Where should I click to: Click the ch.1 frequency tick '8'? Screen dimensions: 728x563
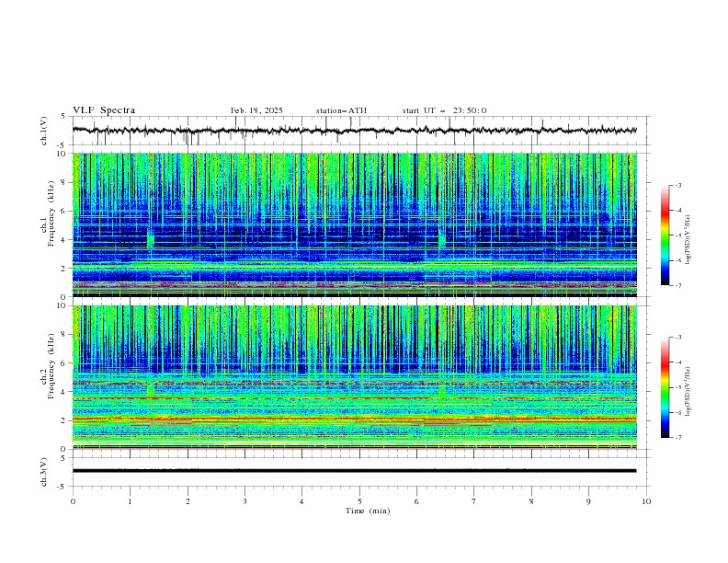coord(63,182)
